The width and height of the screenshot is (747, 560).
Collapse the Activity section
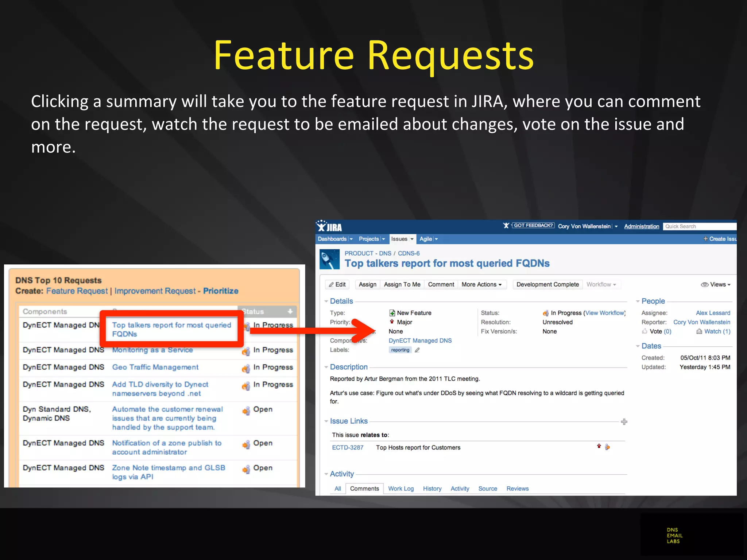326,474
